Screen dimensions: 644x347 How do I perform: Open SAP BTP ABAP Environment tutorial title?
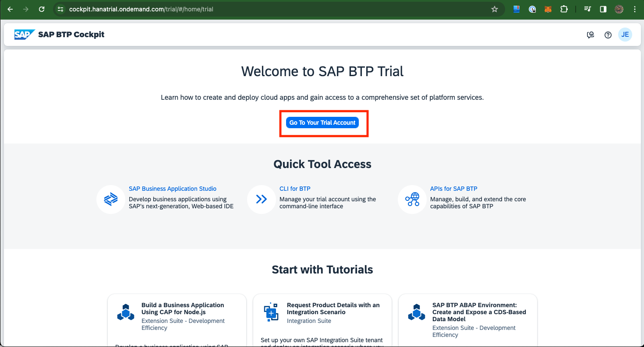point(479,312)
